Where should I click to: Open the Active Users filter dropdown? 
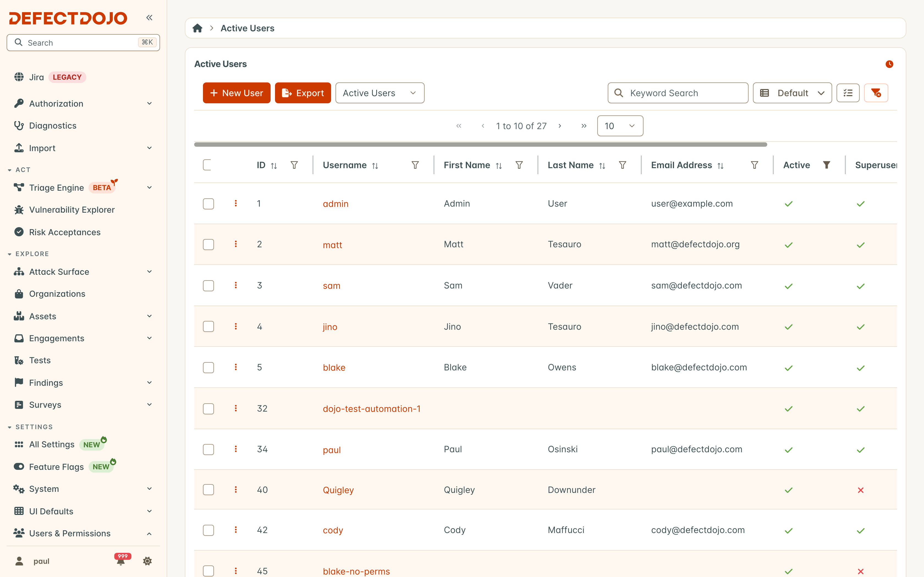pyautogui.click(x=380, y=93)
